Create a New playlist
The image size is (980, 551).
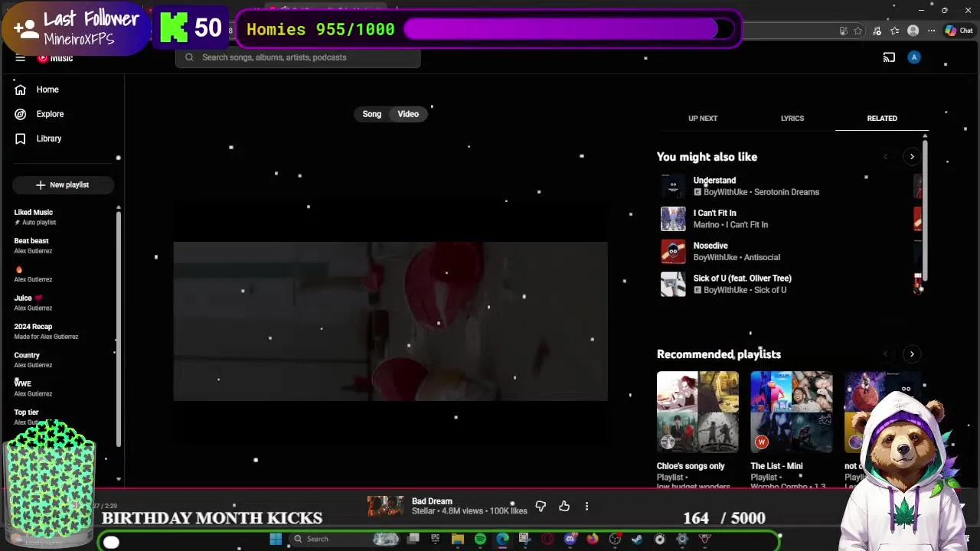63,184
